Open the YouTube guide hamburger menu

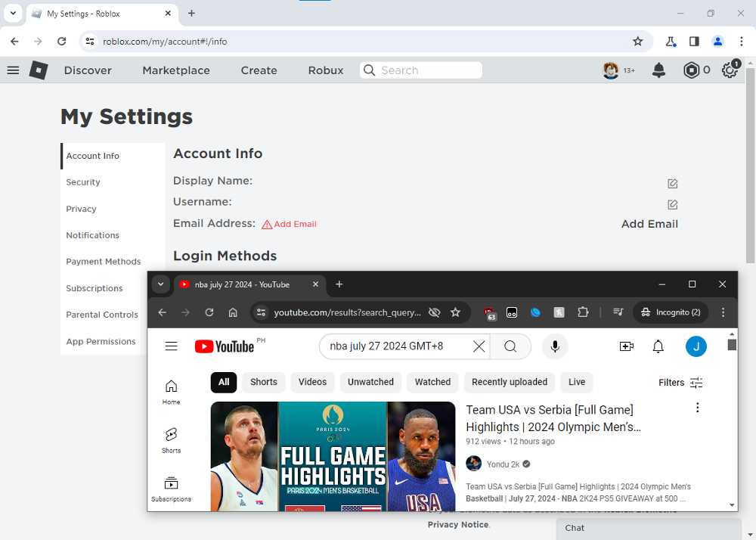click(x=171, y=346)
